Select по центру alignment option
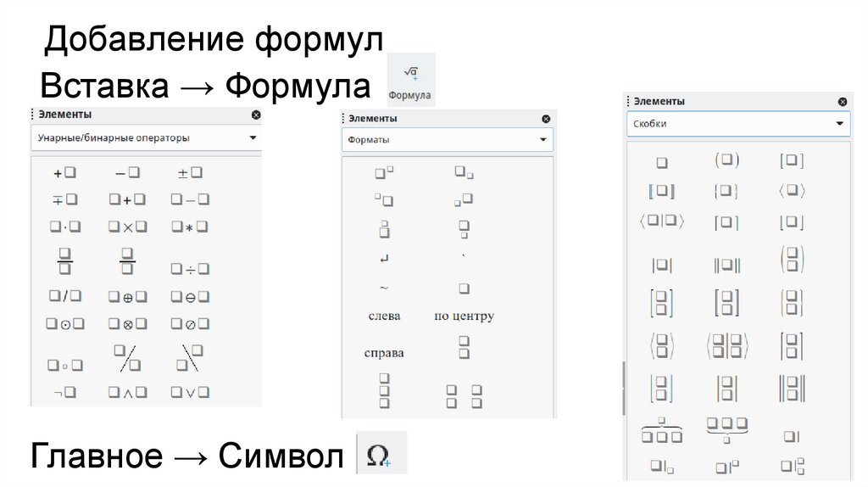This screenshot has width=868, height=487. pos(463,316)
